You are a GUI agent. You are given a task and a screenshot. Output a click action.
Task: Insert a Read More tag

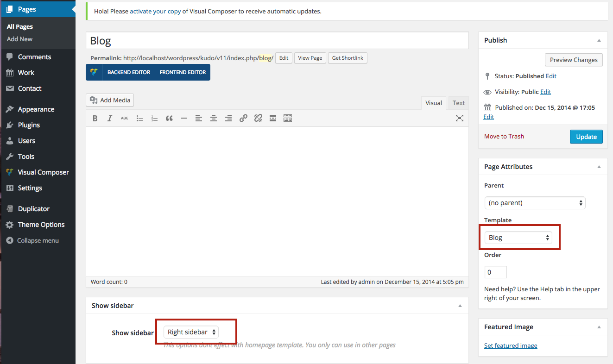coord(273,118)
